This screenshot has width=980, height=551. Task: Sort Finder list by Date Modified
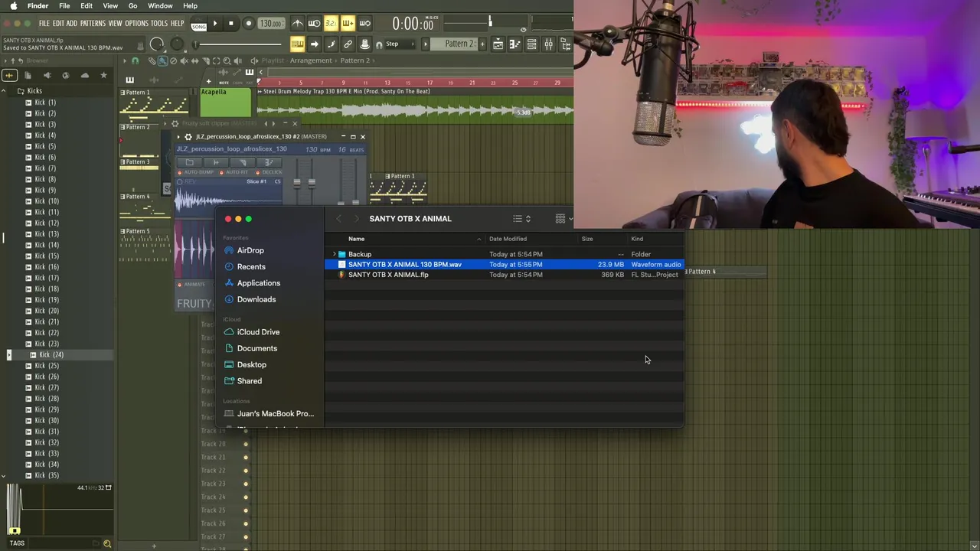[508, 239]
